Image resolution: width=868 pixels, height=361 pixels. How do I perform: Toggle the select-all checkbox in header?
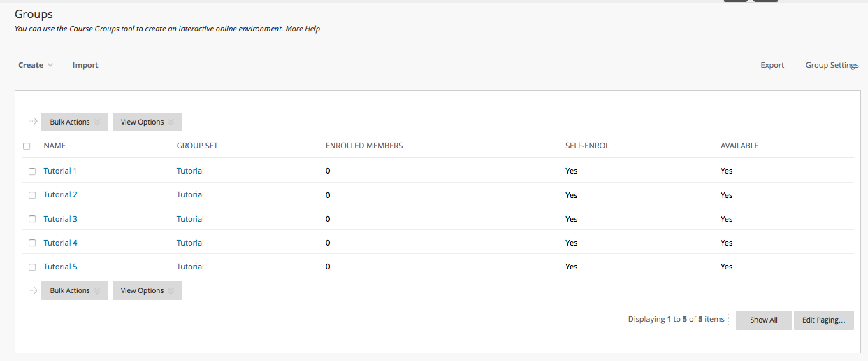pyautogui.click(x=27, y=146)
